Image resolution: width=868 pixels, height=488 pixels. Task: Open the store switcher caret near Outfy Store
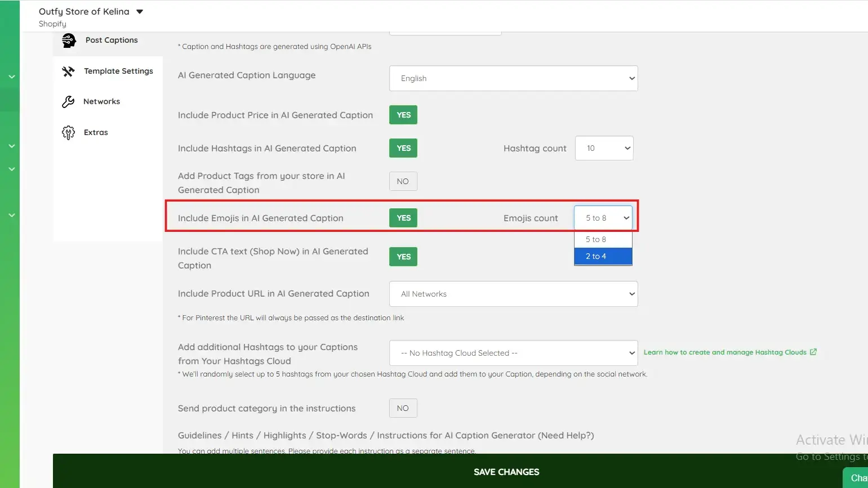(x=140, y=12)
